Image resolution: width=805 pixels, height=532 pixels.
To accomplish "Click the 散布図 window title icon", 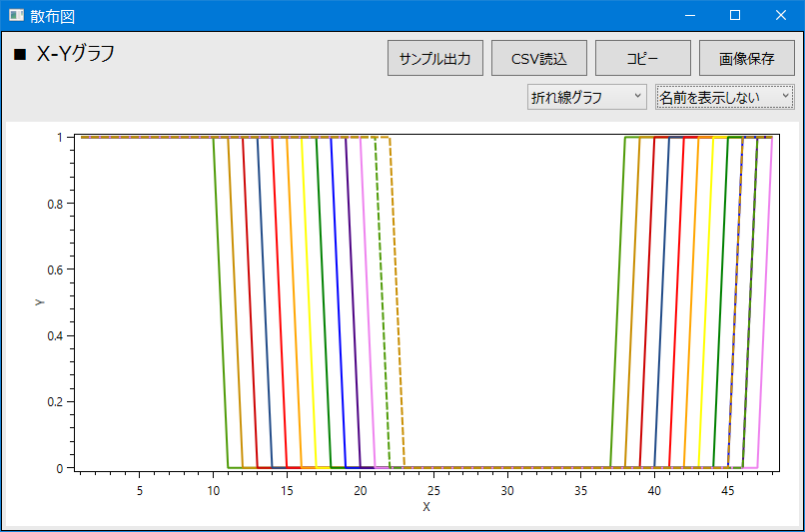I will tap(16, 15).
